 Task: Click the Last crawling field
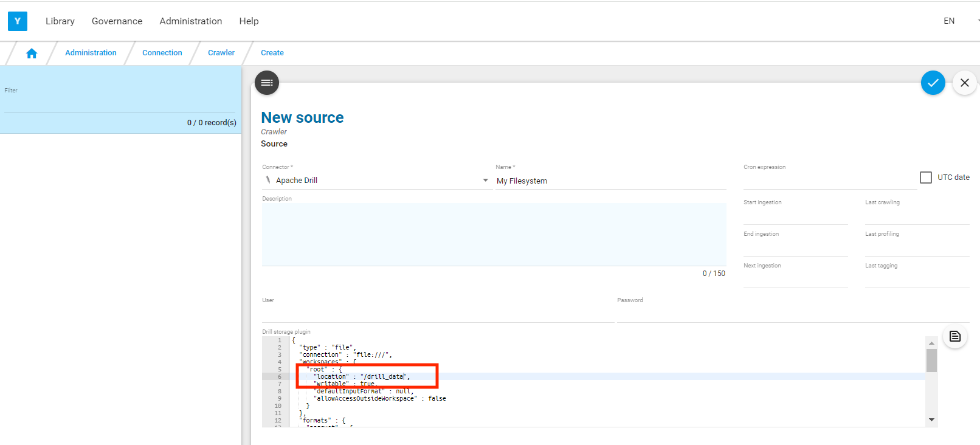pos(917,216)
